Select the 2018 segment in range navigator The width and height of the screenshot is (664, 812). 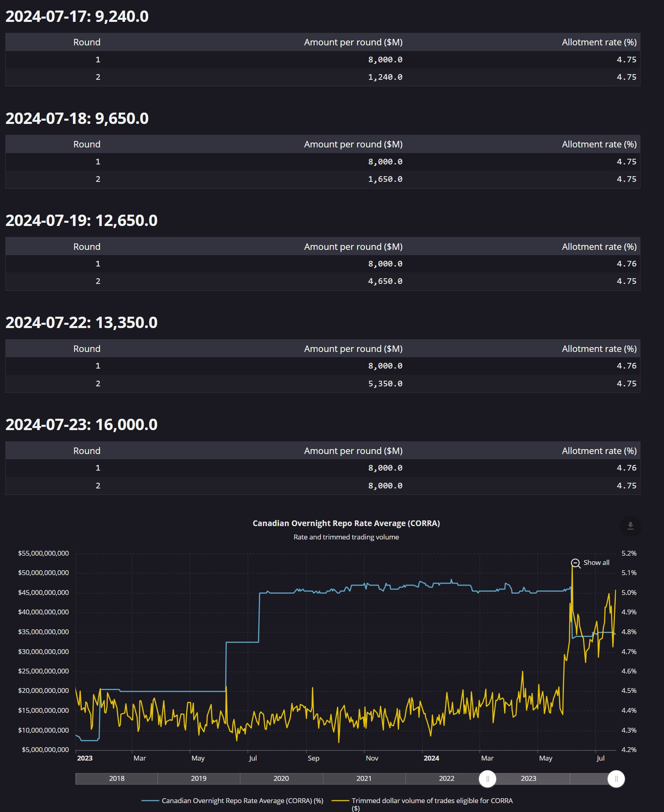coord(117,778)
